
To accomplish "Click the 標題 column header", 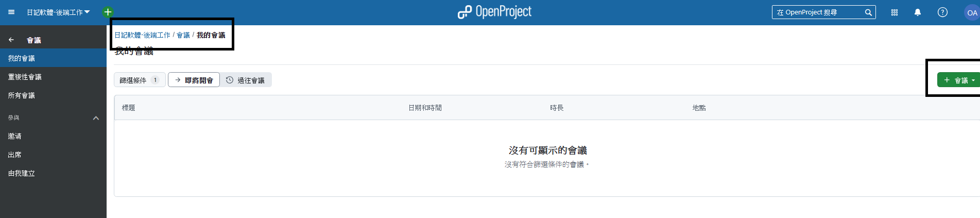I will [x=128, y=108].
